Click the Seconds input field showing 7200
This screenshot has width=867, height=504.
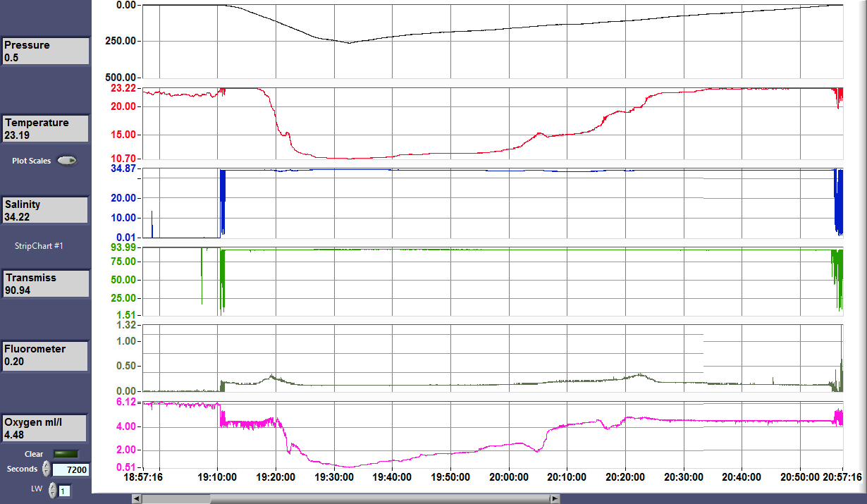pos(71,469)
